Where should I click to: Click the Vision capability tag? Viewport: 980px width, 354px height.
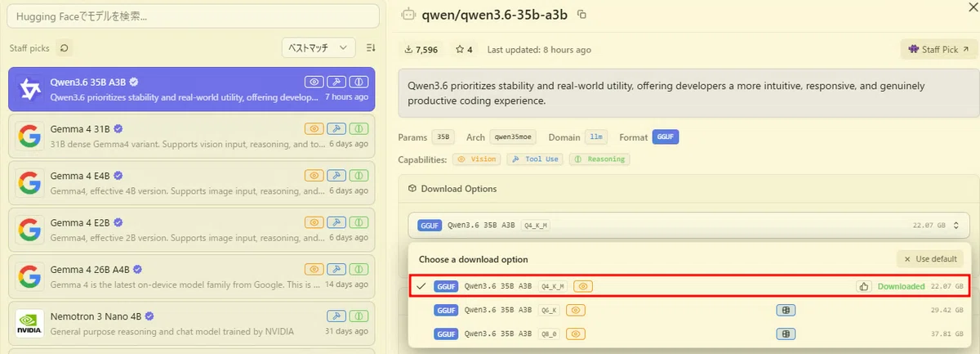pos(476,159)
